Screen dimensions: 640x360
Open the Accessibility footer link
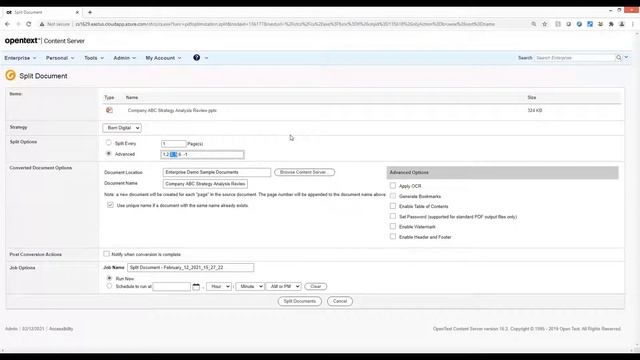point(61,329)
